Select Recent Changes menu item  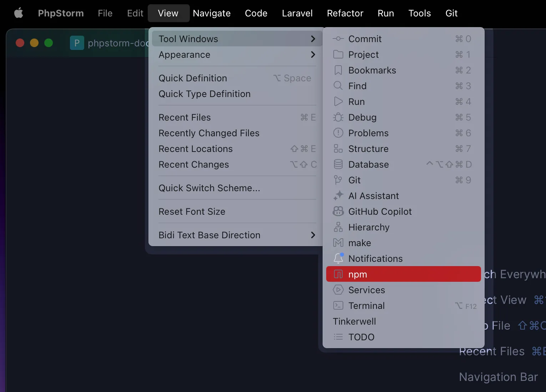pyautogui.click(x=236, y=164)
